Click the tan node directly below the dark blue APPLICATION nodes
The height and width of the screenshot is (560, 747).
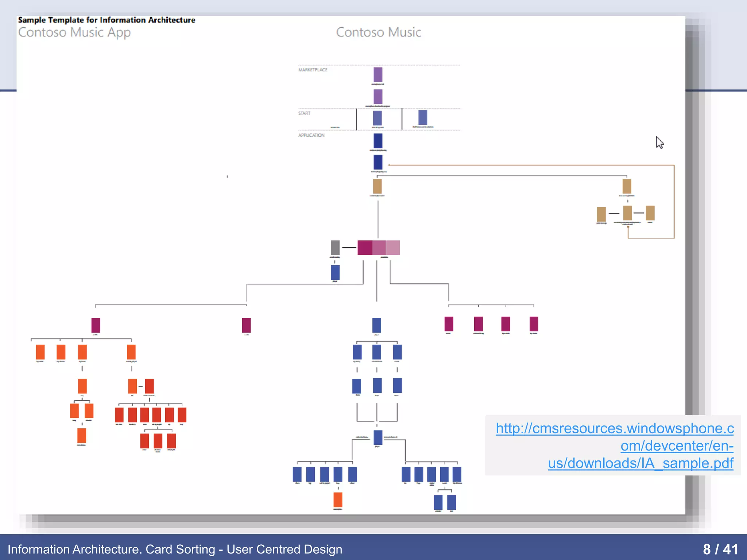click(x=377, y=186)
